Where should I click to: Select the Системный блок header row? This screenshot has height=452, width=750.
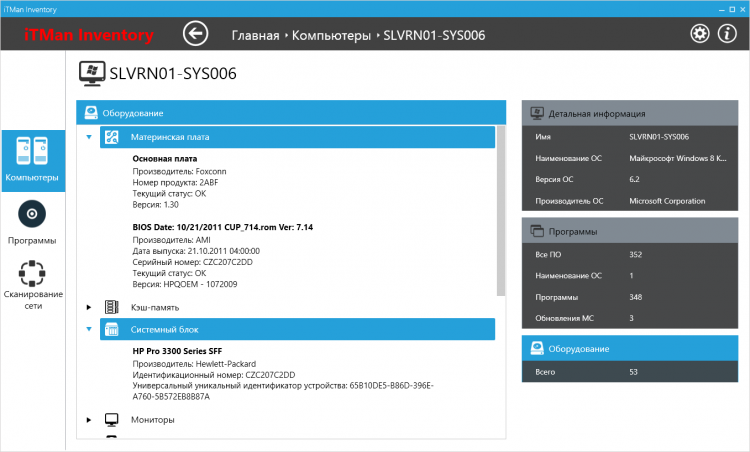[x=297, y=329]
